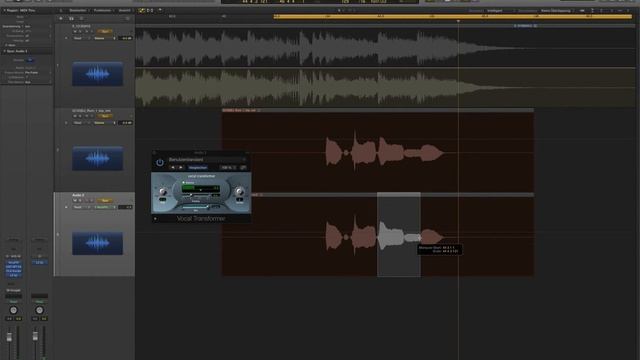This screenshot has width=640, height=360.
Task: Expand the Mehr section in the inspector
Action: click(x=7, y=45)
